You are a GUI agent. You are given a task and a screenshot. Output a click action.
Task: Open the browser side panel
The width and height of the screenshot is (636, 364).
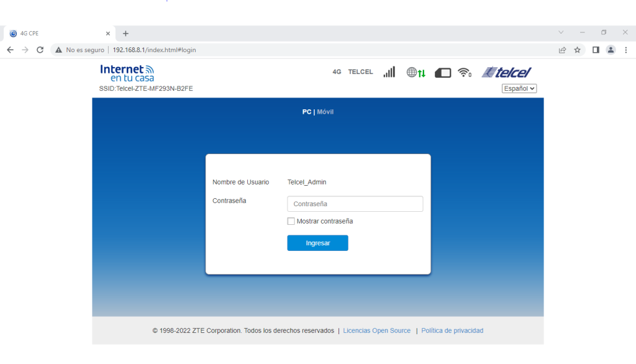596,50
